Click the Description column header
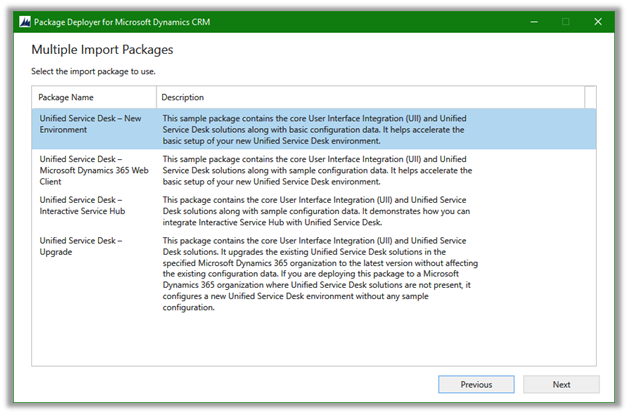628x414 pixels. click(x=370, y=97)
